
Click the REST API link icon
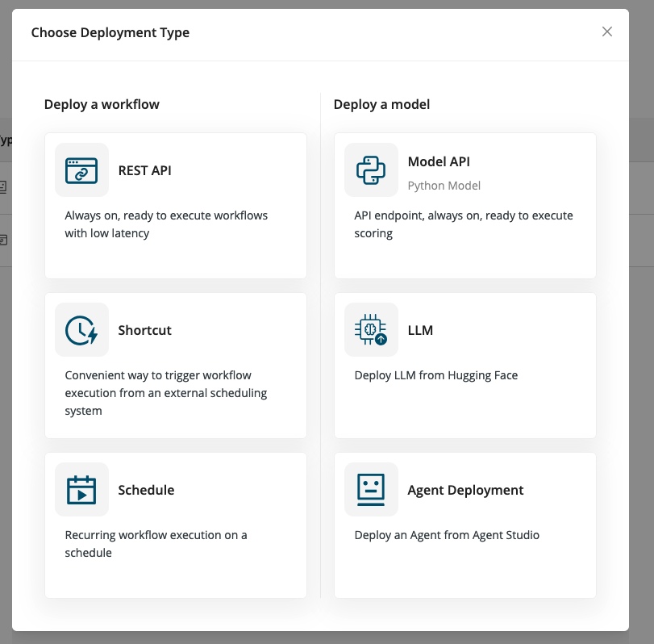tap(81, 170)
